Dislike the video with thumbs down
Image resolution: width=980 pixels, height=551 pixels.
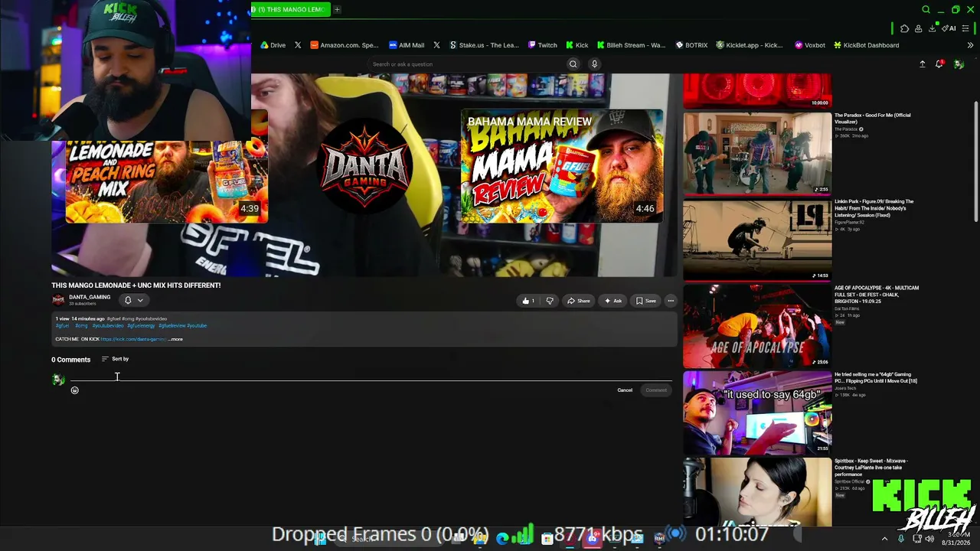click(550, 301)
